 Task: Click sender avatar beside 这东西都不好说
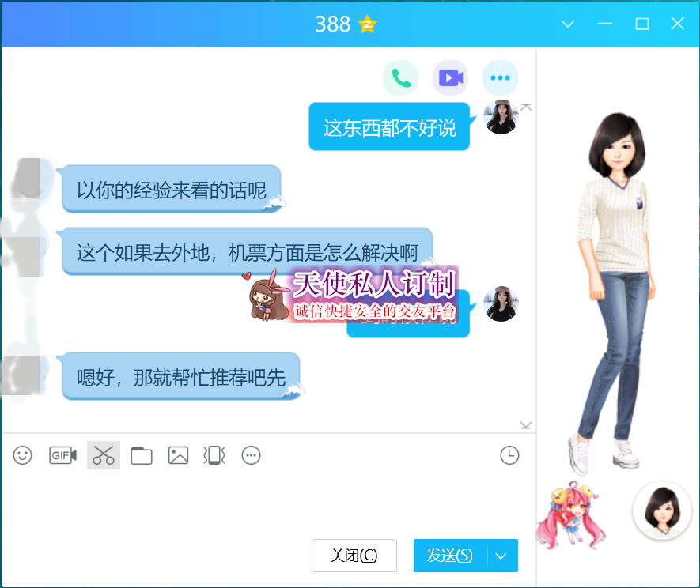[x=501, y=117]
